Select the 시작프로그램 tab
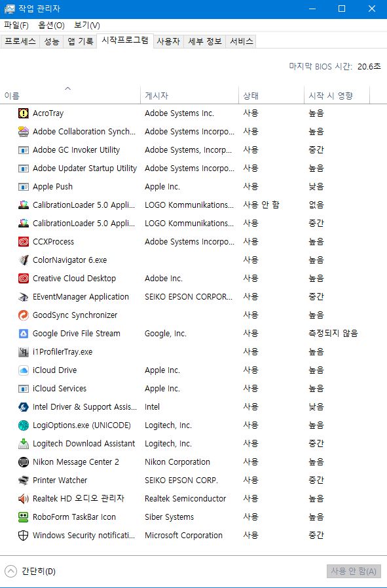Screen dimensions: 387x588 [125, 41]
